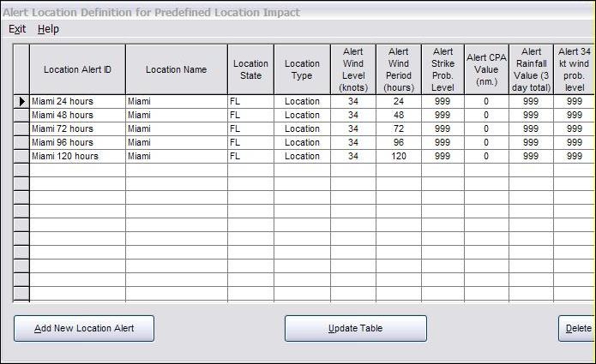
Task: Click the Delete button
Action: (578, 329)
